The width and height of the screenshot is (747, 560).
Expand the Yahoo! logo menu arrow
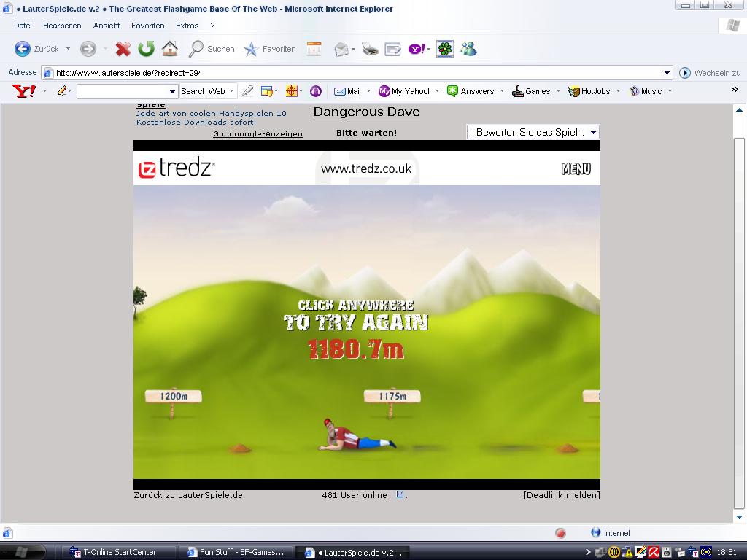point(44,91)
